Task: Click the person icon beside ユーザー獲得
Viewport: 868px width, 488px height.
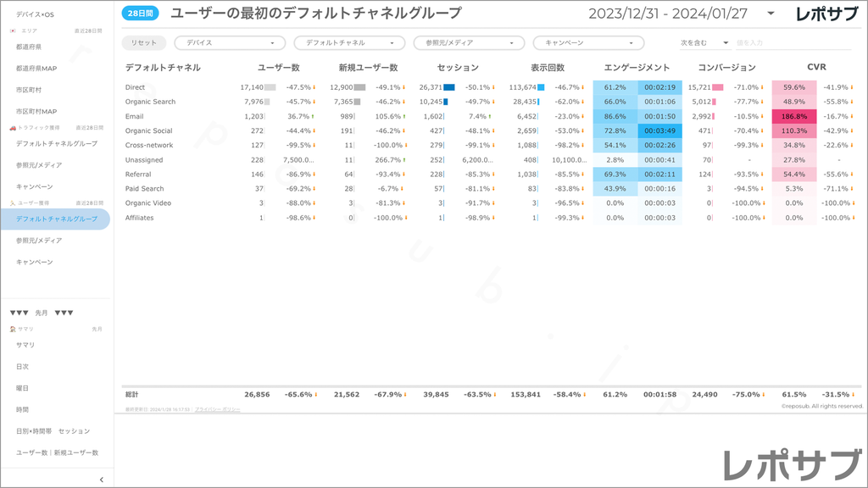Action: [12, 203]
